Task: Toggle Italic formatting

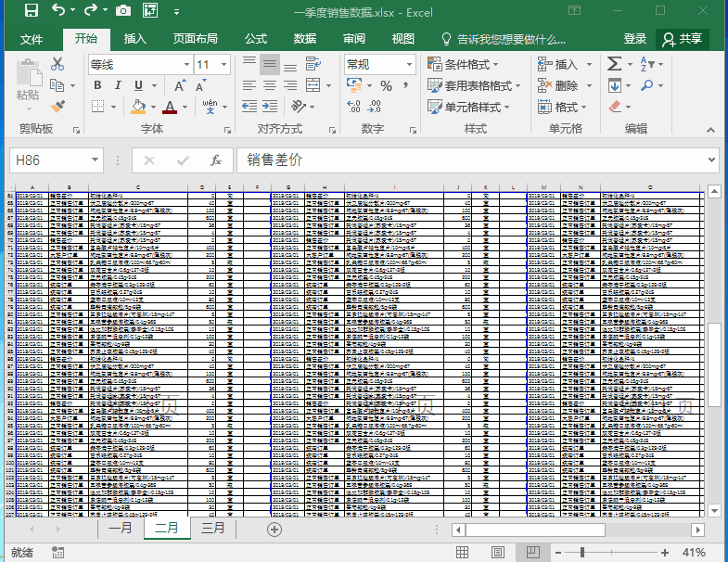Action: pyautogui.click(x=120, y=86)
